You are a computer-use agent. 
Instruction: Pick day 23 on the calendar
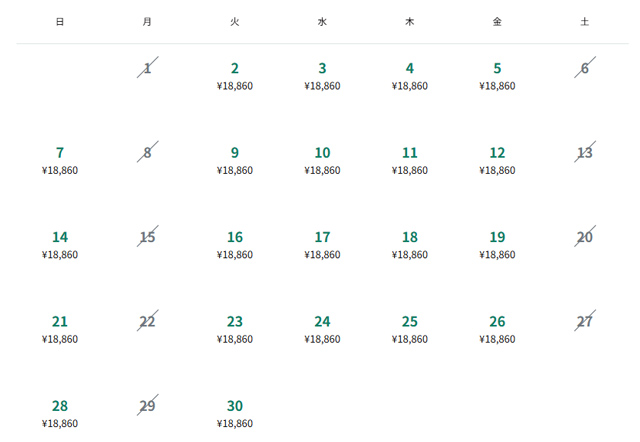[235, 329]
